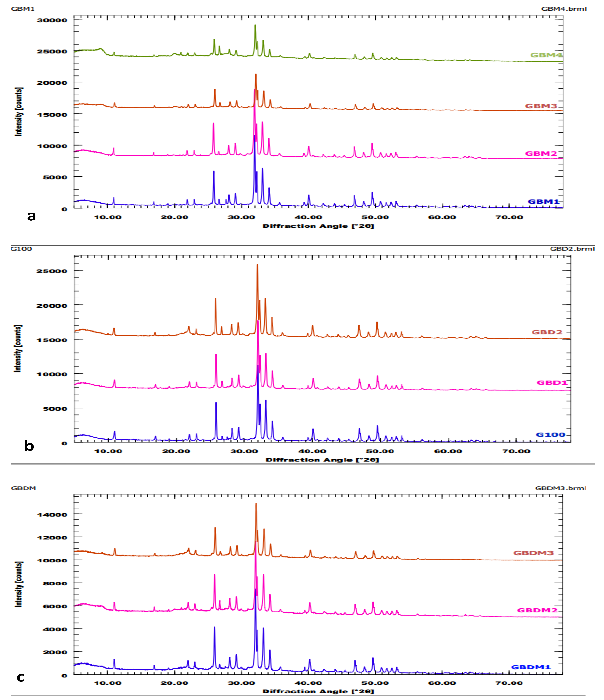The height and width of the screenshot is (700, 604).
Task: Click the GBM4.brml file name
Action: tap(564, 9)
